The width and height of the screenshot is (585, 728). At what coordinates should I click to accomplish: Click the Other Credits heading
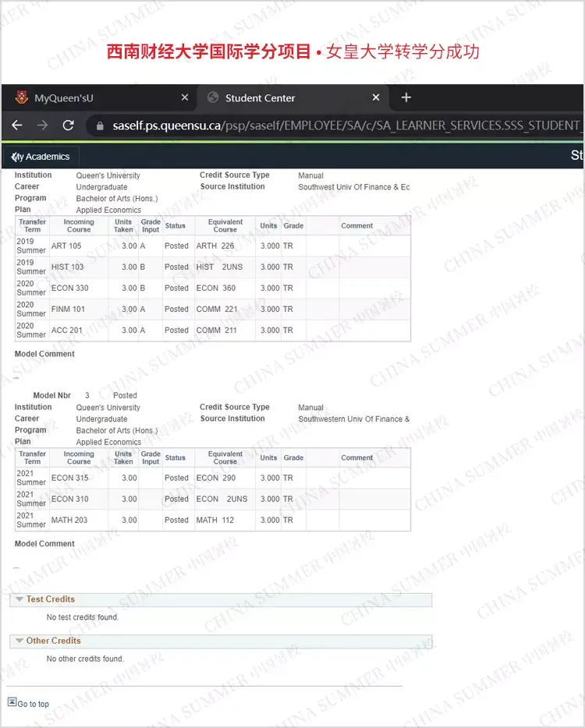(54, 641)
